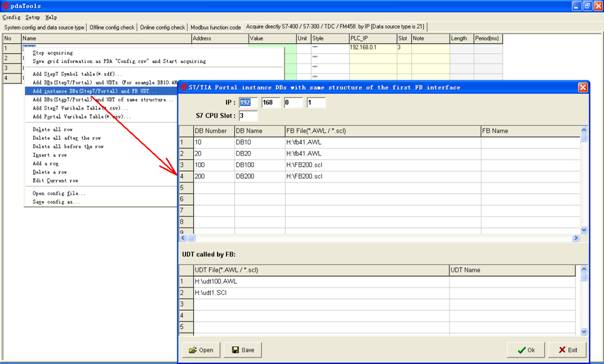This screenshot has height=364, width=604.
Task: Click down arrow of UDT grid scrollbar
Action: [x=584, y=332]
